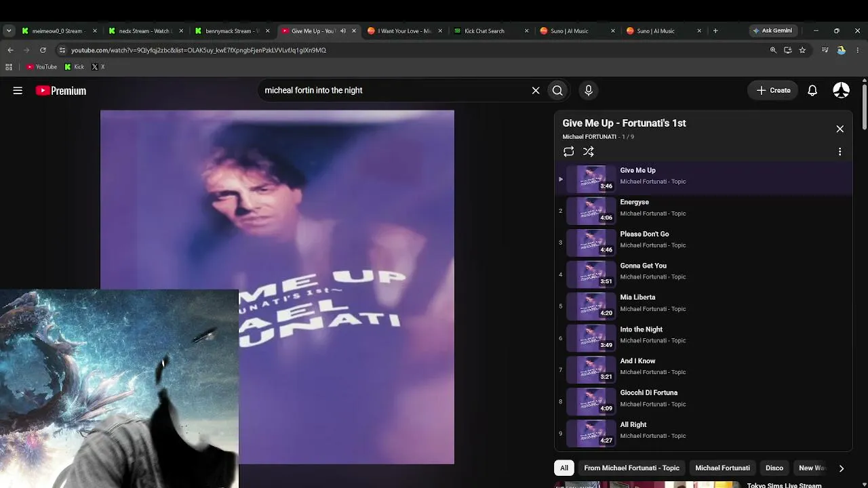Click the Create button

coord(774,90)
